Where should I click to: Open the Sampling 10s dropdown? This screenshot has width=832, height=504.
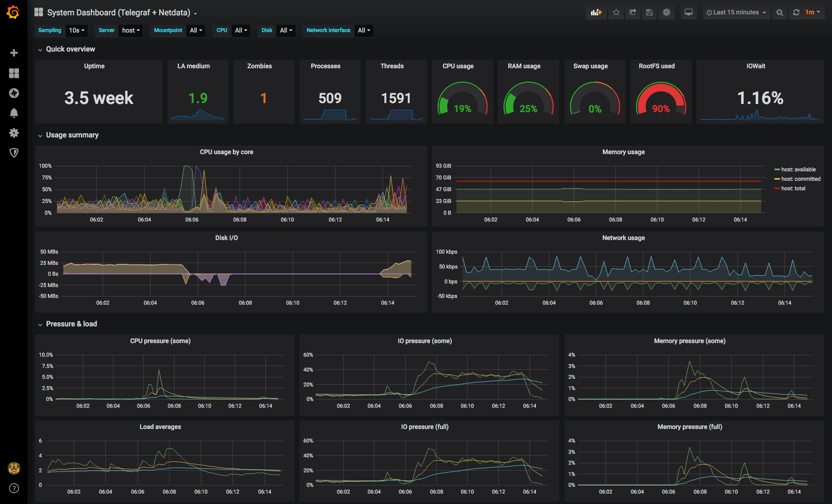coord(77,30)
